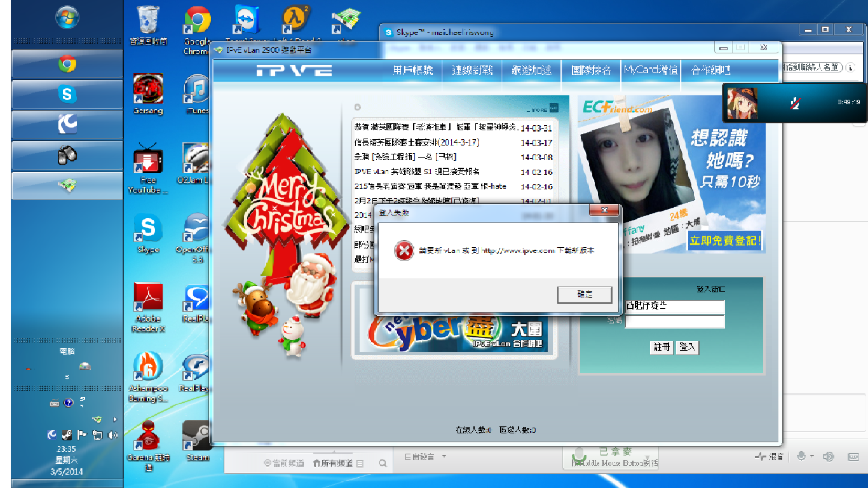Screen dimensions: 868x488
Task: Open 團隊排名 menu in IPVE
Action: [591, 71]
